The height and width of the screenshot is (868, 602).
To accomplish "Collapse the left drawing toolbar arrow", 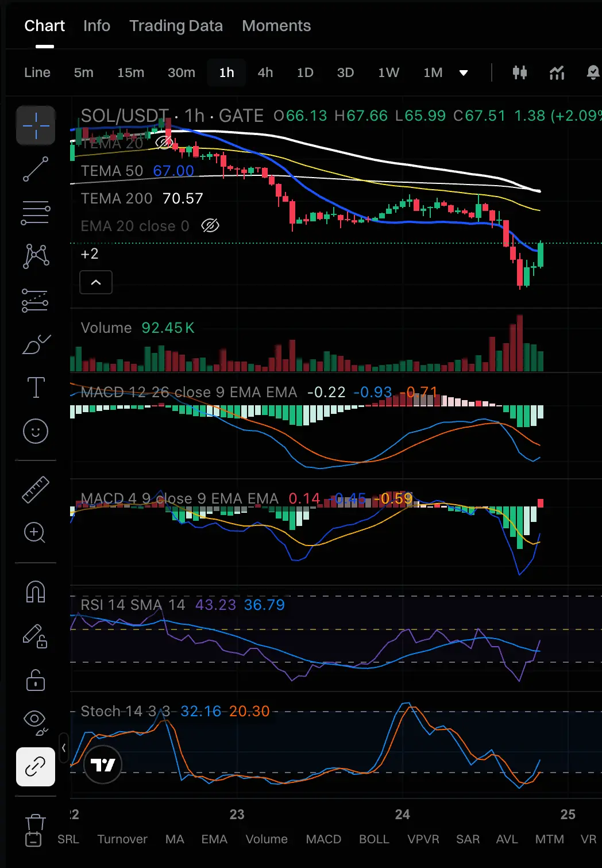I will (64, 748).
